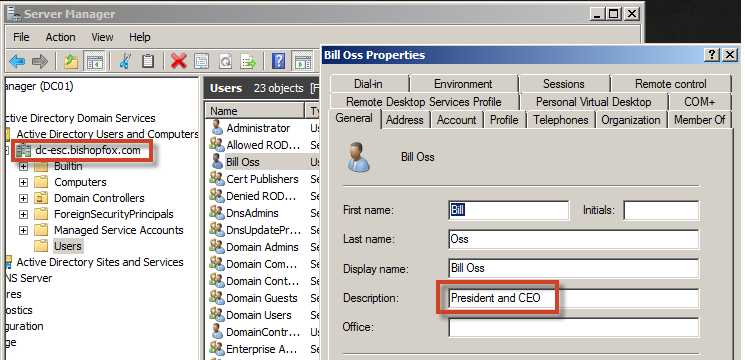Image resolution: width=745 pixels, height=360 pixels.
Task: Click the DnsAdmins group icon
Action: tap(217, 213)
